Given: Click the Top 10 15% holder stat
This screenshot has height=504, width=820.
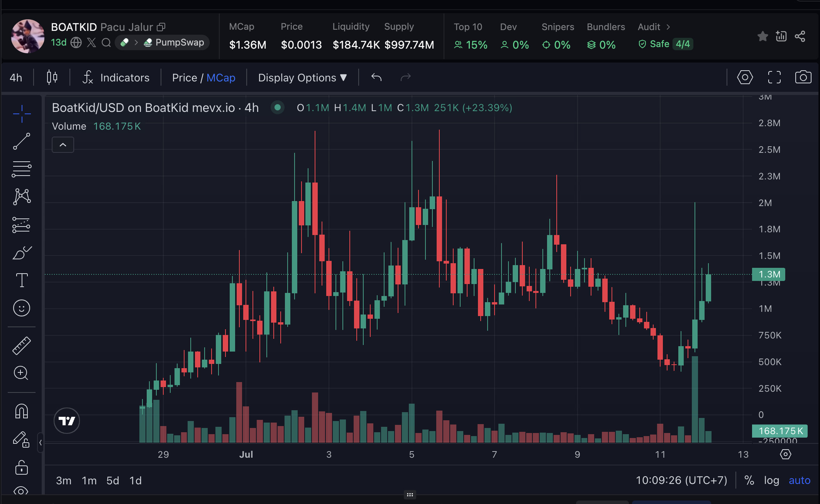Looking at the screenshot, I should point(470,37).
